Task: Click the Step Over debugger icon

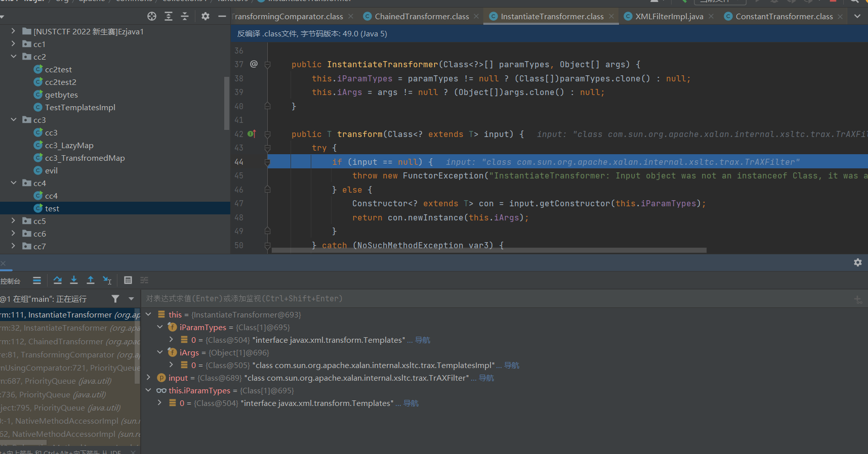Action: point(58,280)
